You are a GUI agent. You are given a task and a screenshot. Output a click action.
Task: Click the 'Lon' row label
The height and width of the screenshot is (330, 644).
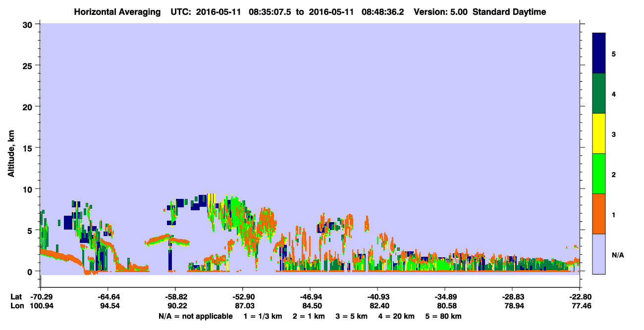pyautogui.click(x=16, y=306)
